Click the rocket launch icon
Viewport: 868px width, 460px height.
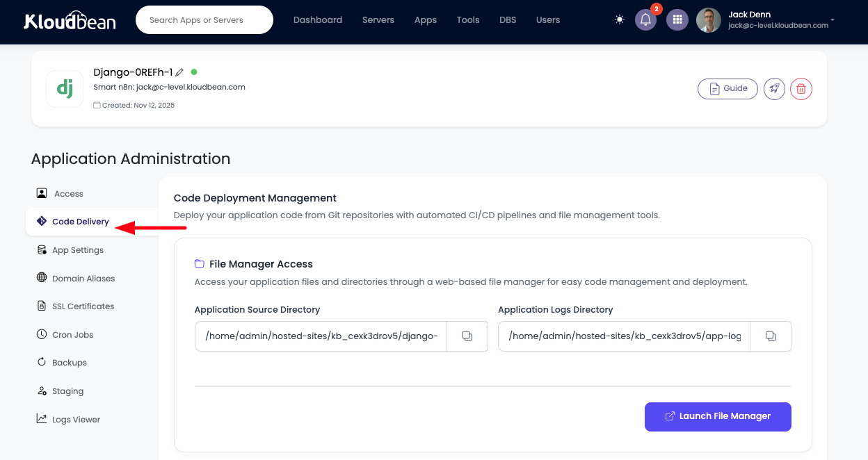(x=774, y=89)
